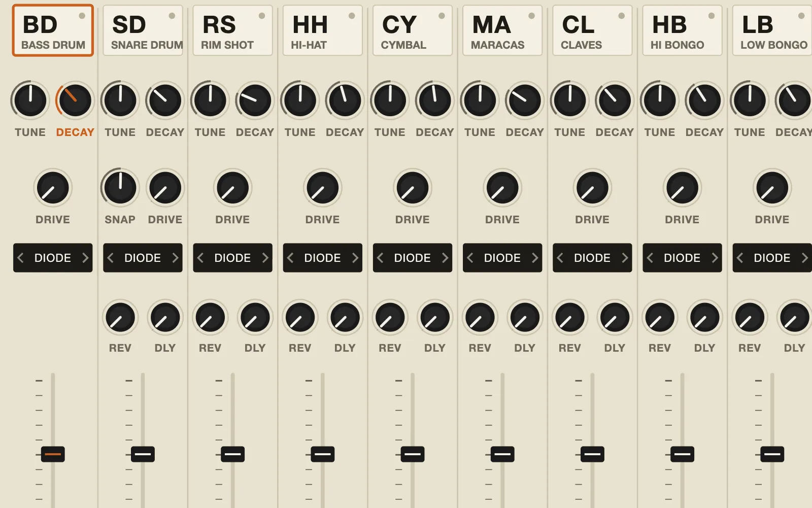This screenshot has height=508, width=812.
Task: Next drive type for Rim Shot DIODE
Action: pos(265,258)
